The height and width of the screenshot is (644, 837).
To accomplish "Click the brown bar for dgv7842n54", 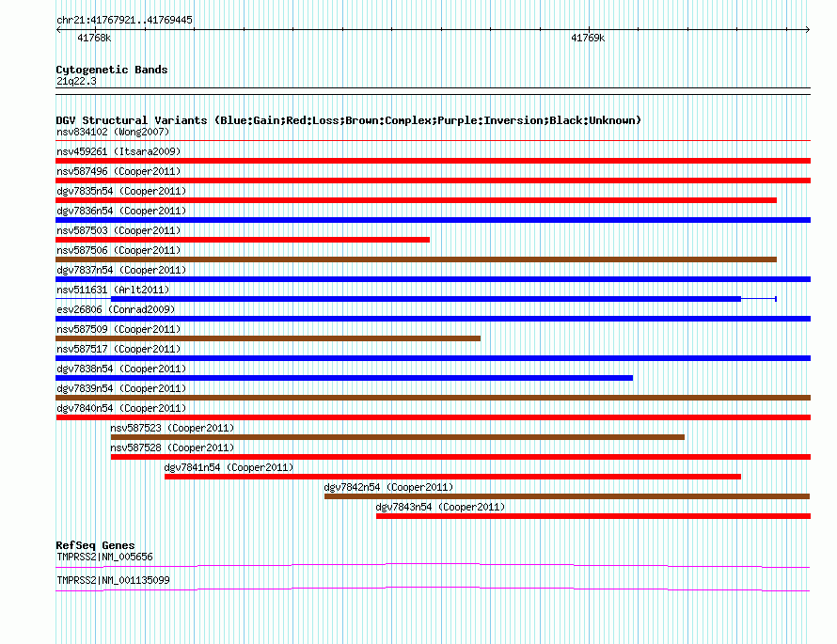I will pyautogui.click(x=567, y=496).
